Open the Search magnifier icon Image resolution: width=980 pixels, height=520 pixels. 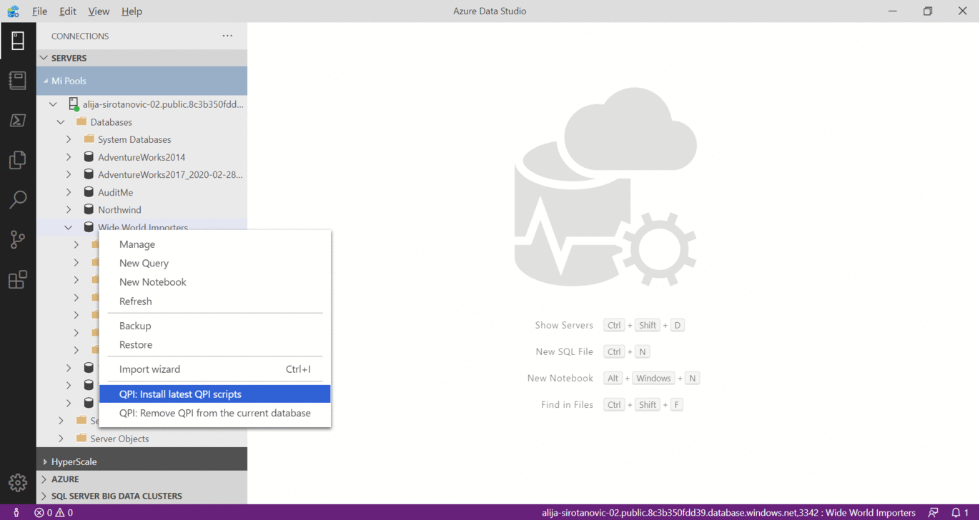tap(18, 199)
